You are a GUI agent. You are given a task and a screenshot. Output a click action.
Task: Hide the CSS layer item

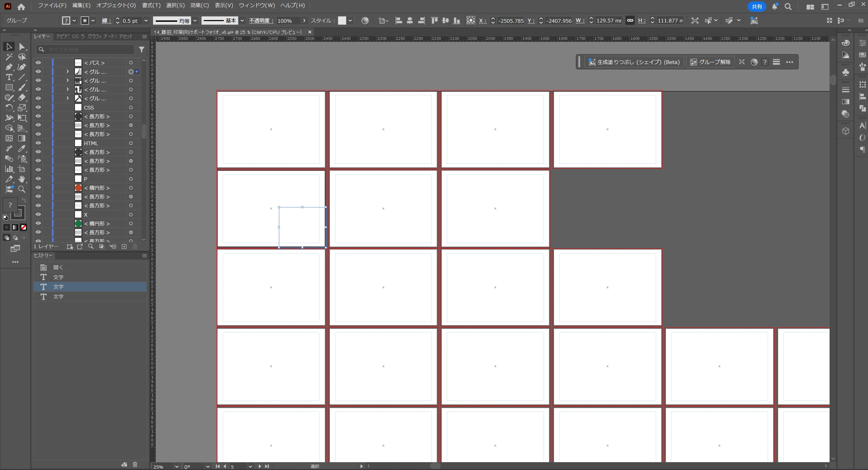point(38,107)
